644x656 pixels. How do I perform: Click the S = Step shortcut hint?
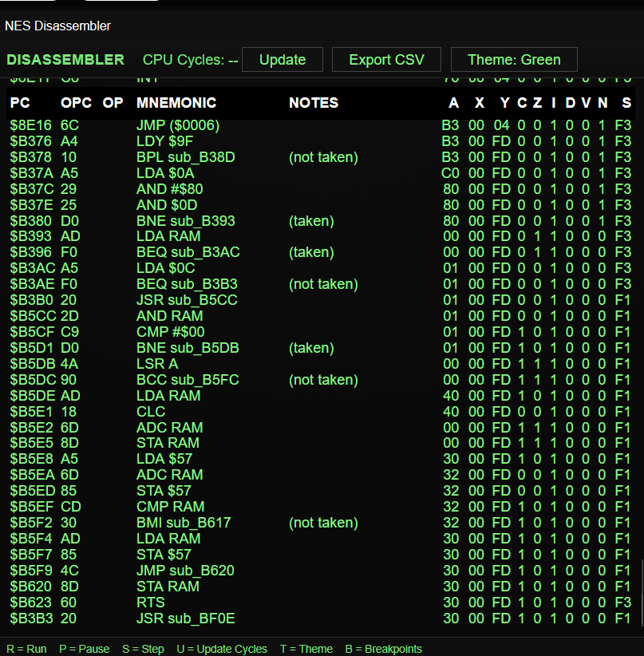(143, 649)
